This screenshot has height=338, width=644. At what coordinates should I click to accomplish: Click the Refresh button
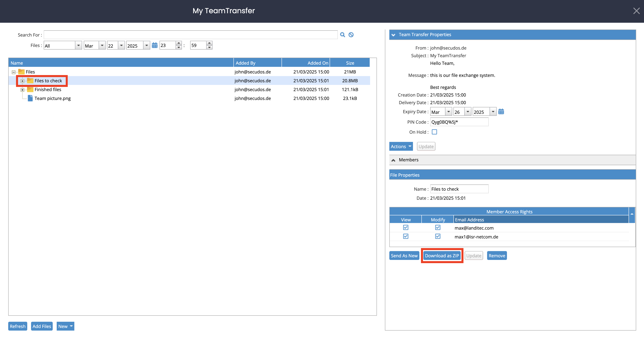pos(17,326)
